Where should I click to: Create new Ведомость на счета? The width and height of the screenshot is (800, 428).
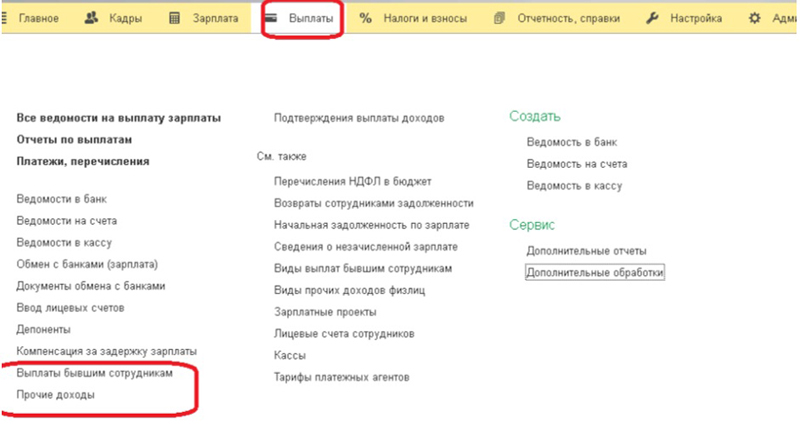(x=577, y=164)
